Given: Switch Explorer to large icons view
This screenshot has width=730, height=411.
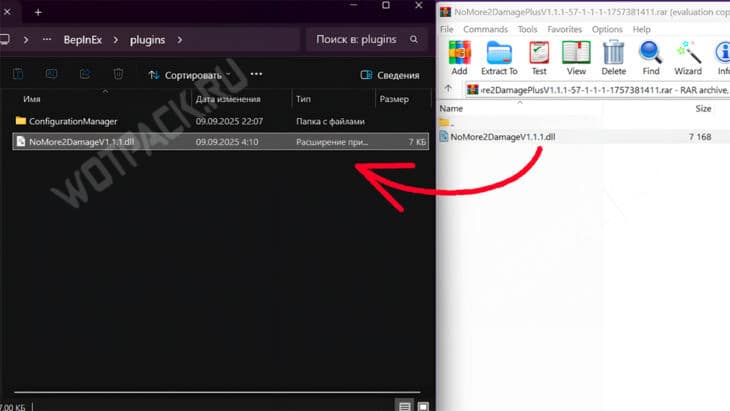Looking at the screenshot, I should pyautogui.click(x=423, y=406).
